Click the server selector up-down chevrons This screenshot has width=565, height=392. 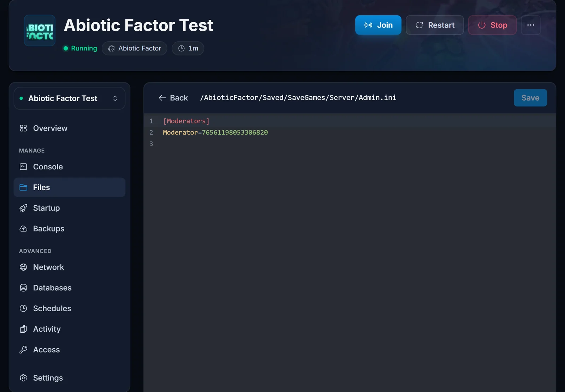115,98
